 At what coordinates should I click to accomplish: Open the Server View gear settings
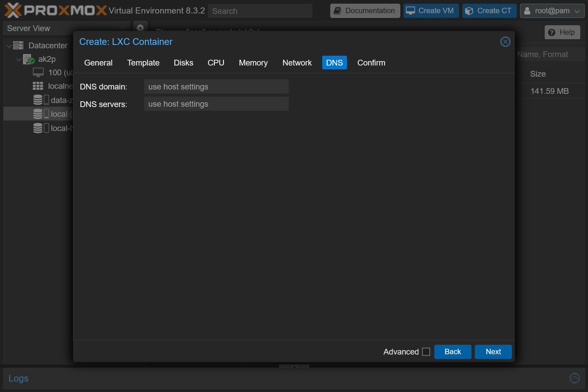[140, 28]
